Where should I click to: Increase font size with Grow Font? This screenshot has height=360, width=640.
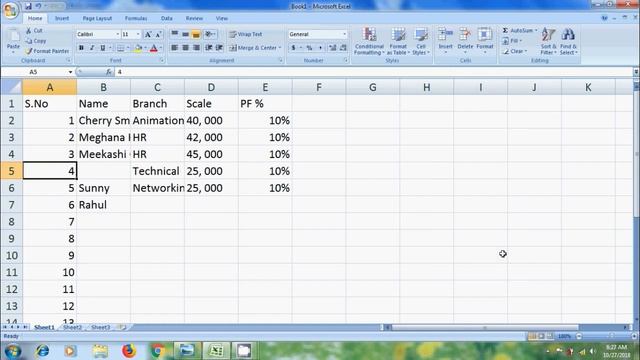coord(148,34)
